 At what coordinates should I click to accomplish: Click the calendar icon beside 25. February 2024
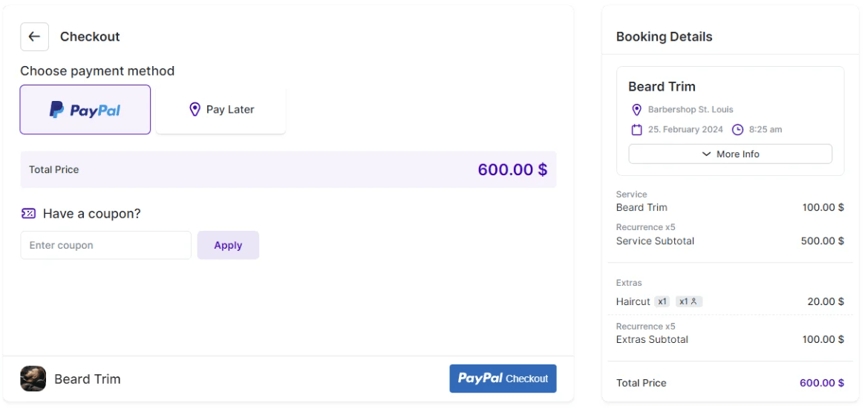tap(636, 130)
